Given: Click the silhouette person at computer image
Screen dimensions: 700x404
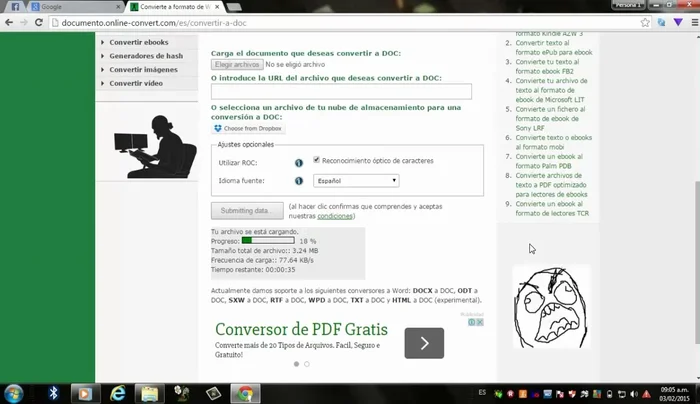Looking at the screenshot, I should [154, 146].
